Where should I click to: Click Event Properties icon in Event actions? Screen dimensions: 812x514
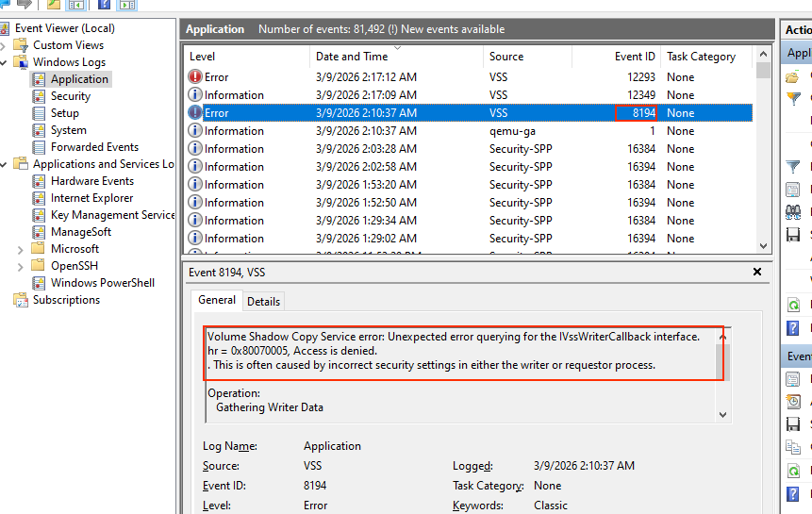point(793,379)
